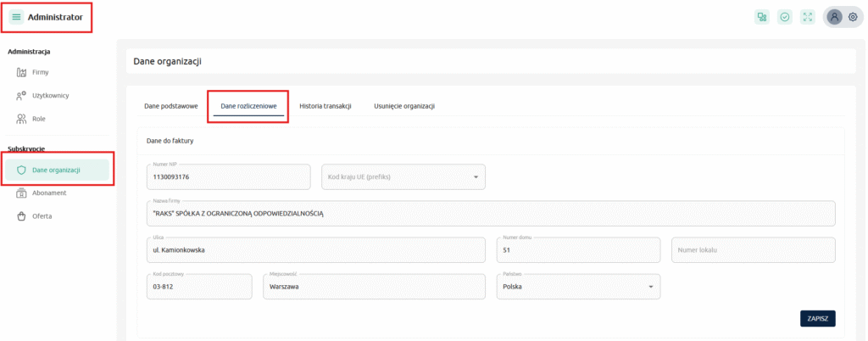This screenshot has width=868, height=341.
Task: Open the user profile avatar
Action: tap(835, 17)
